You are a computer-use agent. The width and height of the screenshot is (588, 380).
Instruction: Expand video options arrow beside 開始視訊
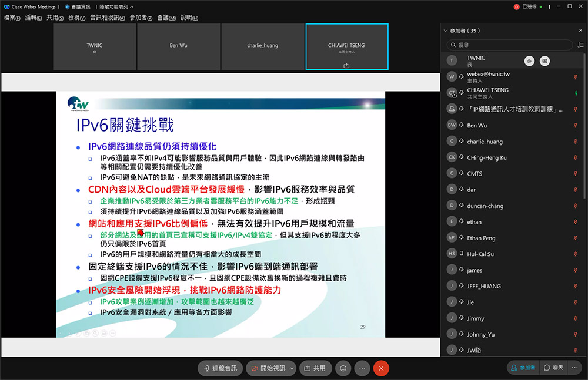pyautogui.click(x=292, y=368)
